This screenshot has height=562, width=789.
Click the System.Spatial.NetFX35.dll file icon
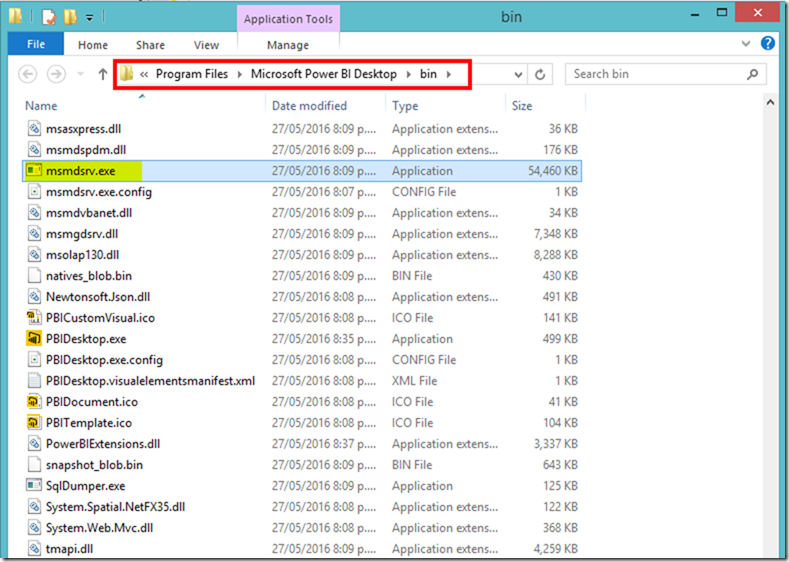[34, 507]
